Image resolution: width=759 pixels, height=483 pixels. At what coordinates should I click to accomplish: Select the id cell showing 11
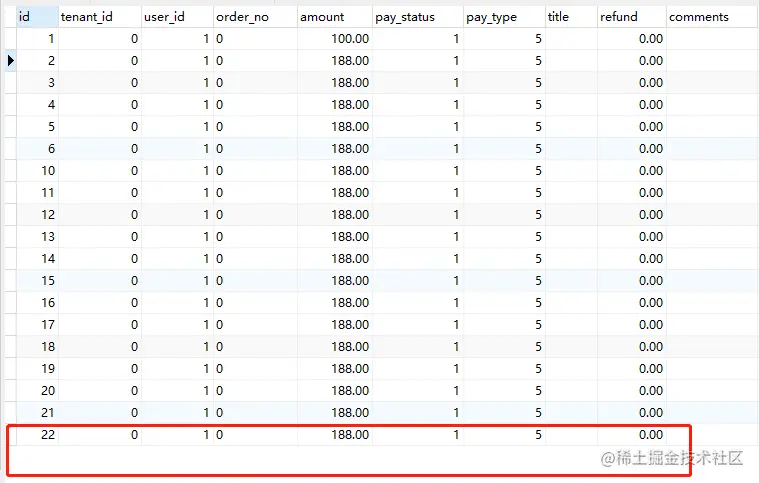(37, 193)
